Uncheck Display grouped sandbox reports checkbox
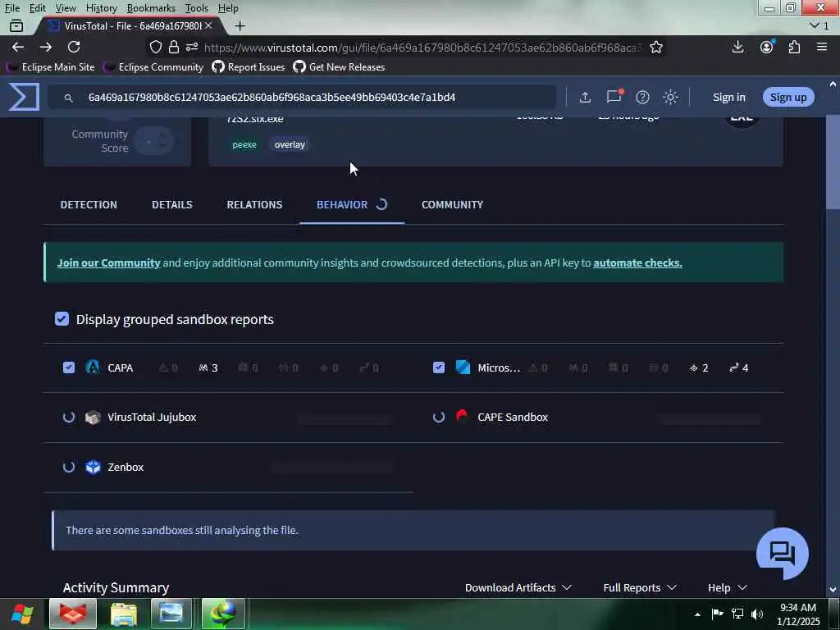The height and width of the screenshot is (630, 840). (62, 319)
